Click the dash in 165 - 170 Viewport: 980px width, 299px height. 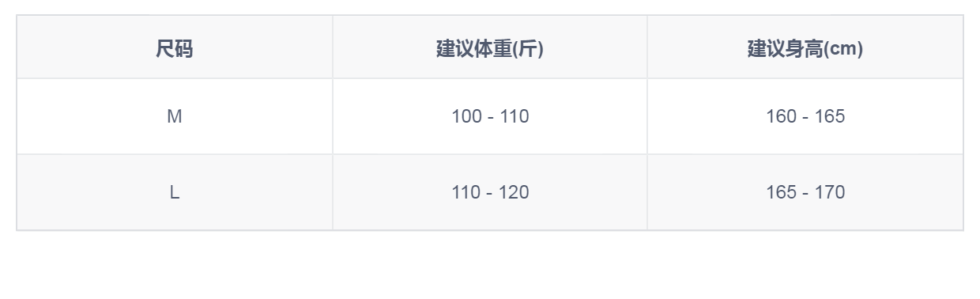click(x=805, y=193)
